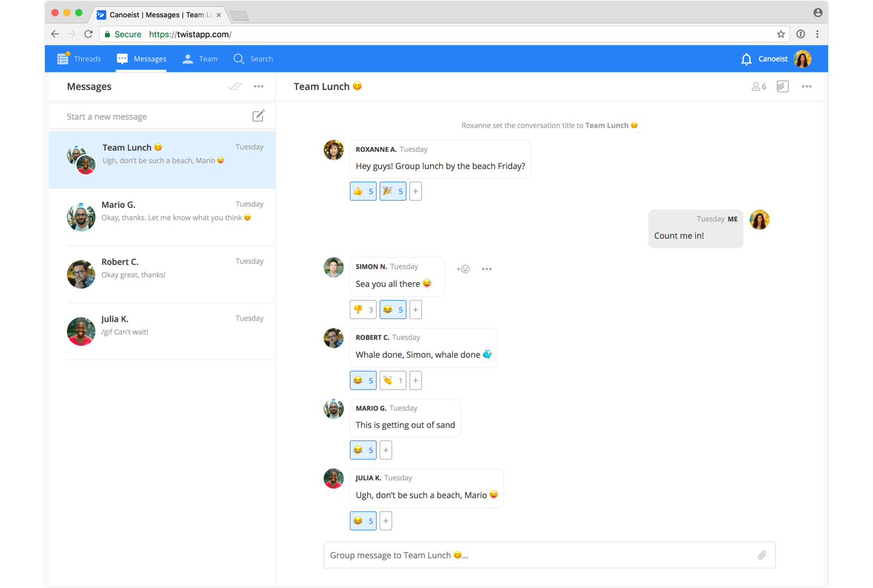Close the Canoeist browser tab

[x=219, y=15]
